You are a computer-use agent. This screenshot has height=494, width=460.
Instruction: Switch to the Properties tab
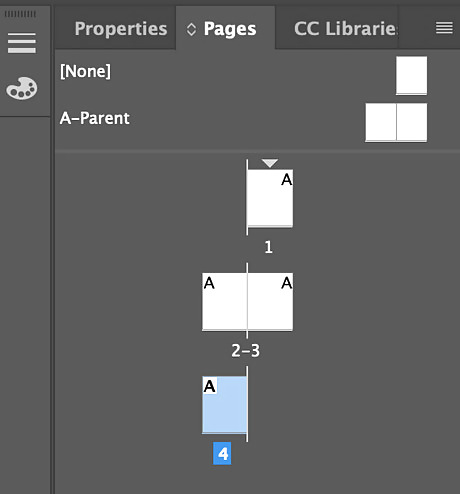tap(121, 29)
